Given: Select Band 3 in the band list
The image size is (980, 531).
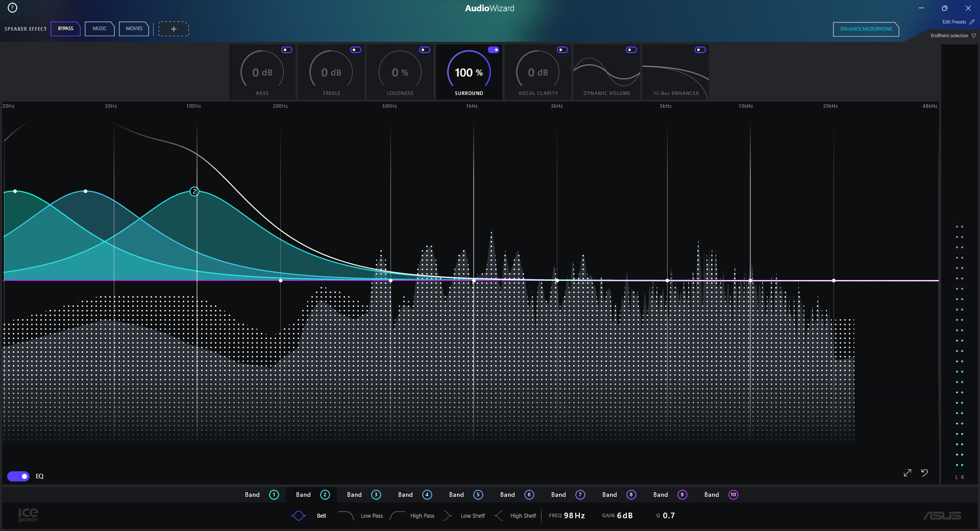Looking at the screenshot, I should point(363,495).
